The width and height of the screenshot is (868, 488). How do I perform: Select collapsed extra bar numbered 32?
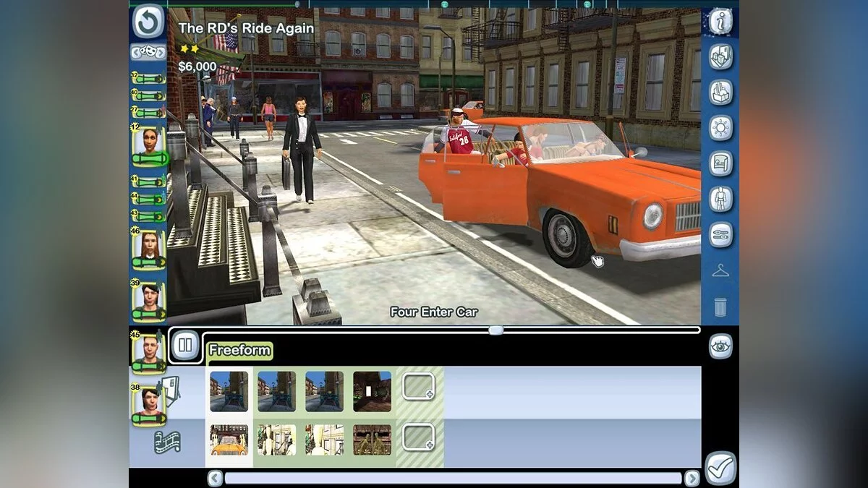tap(148, 78)
